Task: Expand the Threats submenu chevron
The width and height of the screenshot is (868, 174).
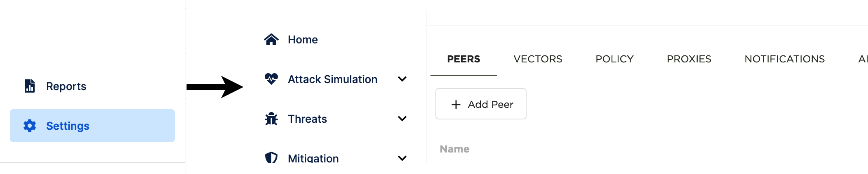Action: point(402,119)
